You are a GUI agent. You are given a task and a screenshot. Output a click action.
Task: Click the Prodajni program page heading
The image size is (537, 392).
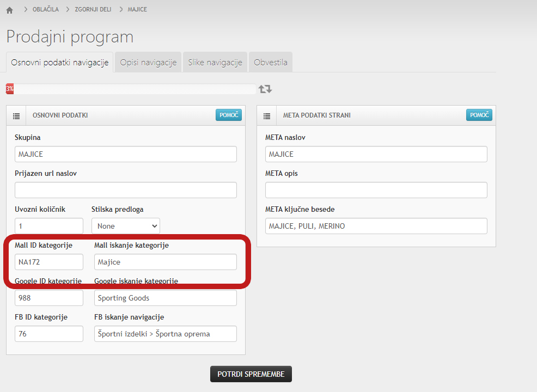[x=70, y=36]
